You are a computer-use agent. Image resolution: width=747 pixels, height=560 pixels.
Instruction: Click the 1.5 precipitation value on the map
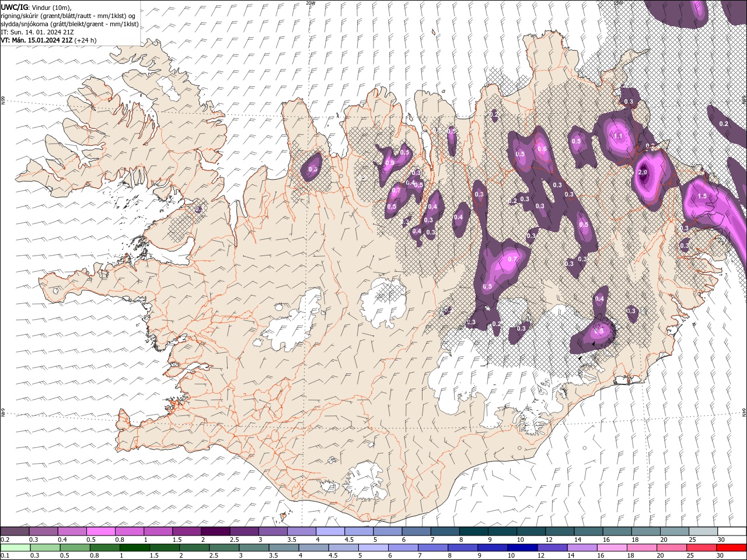702,197
